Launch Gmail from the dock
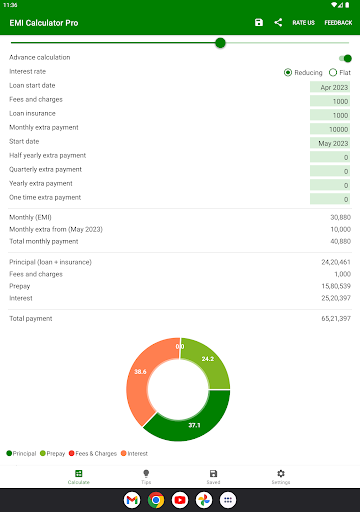The image size is (360, 512). click(x=132, y=500)
